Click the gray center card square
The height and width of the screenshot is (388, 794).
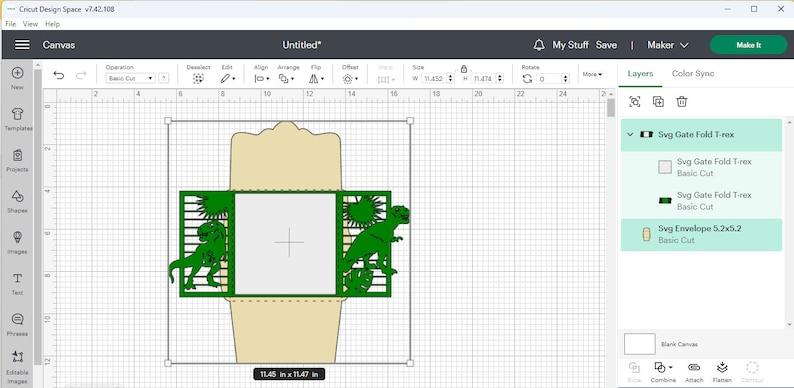(x=286, y=243)
